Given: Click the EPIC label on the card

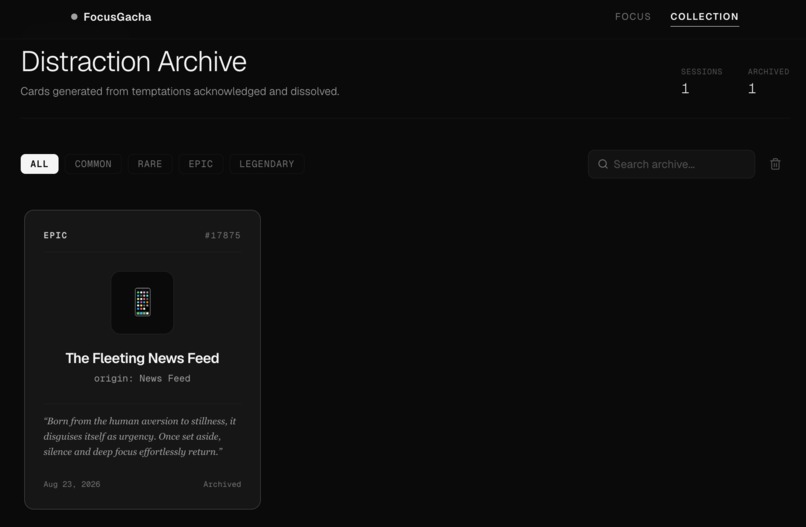Looking at the screenshot, I should tap(56, 235).
